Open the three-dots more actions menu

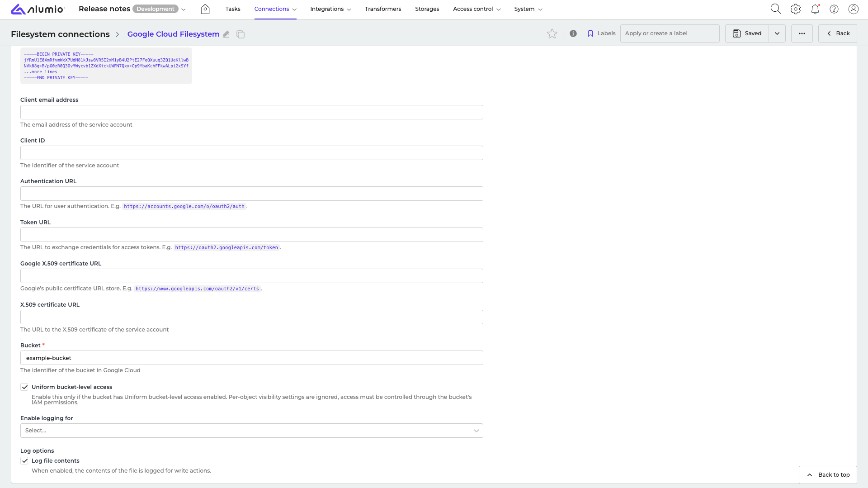802,33
